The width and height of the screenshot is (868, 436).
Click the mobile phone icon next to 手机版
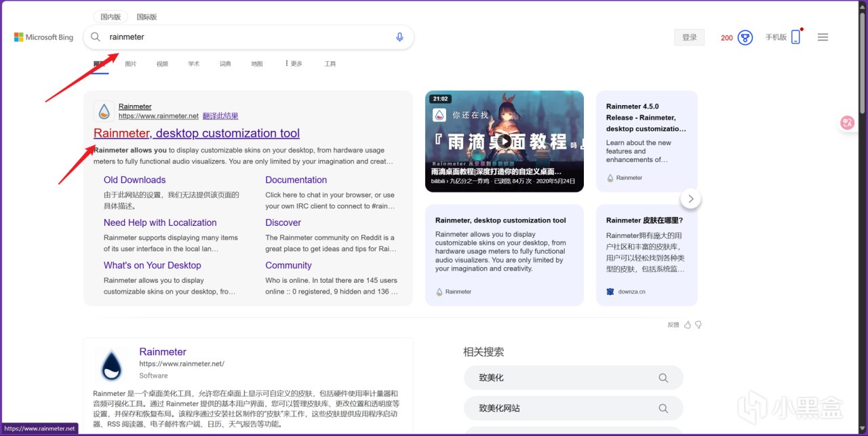(x=796, y=37)
